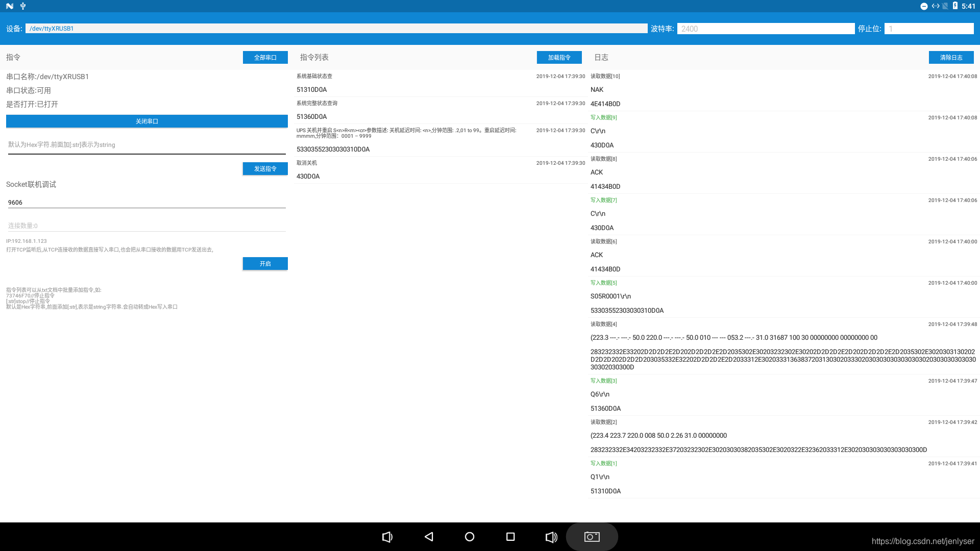The image size is (980, 551).
Task: Select log entry 读取数据[2]
Action: (784, 436)
